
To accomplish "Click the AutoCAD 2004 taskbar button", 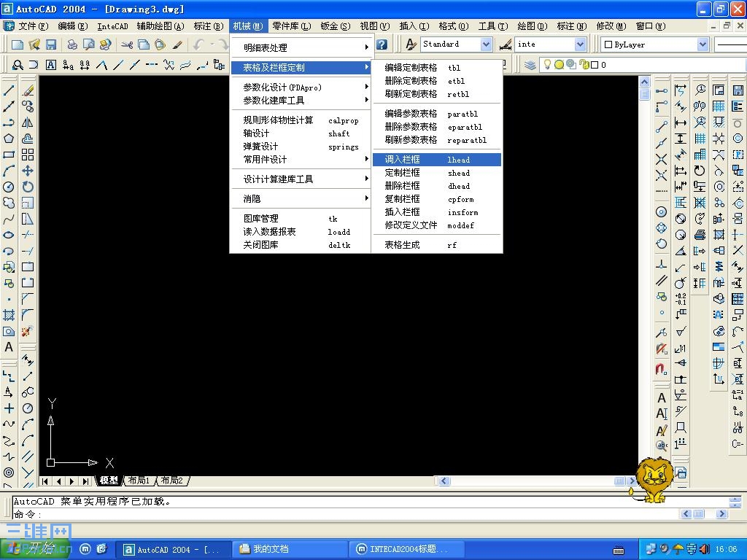I will [174, 550].
